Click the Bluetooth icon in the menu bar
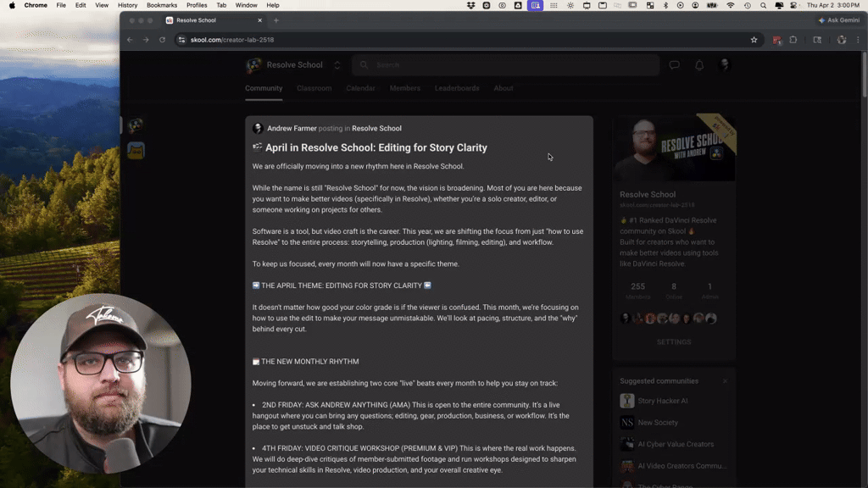This screenshot has height=488, width=868. coord(665,6)
